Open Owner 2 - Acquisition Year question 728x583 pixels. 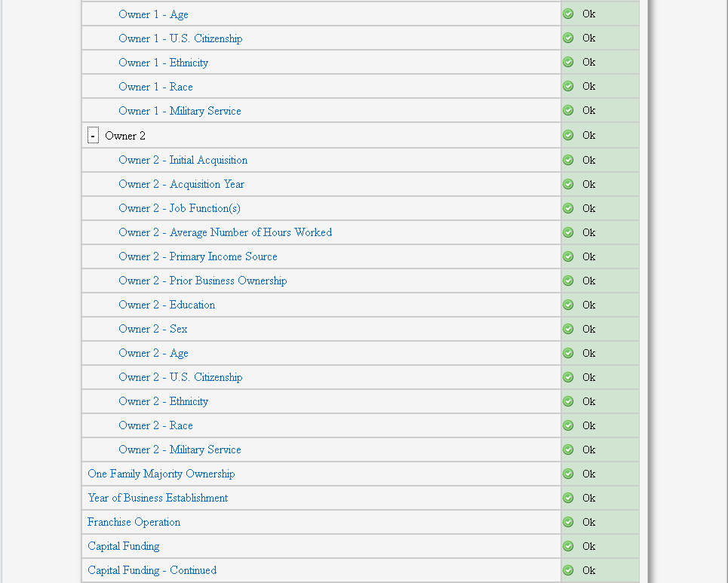pos(181,184)
